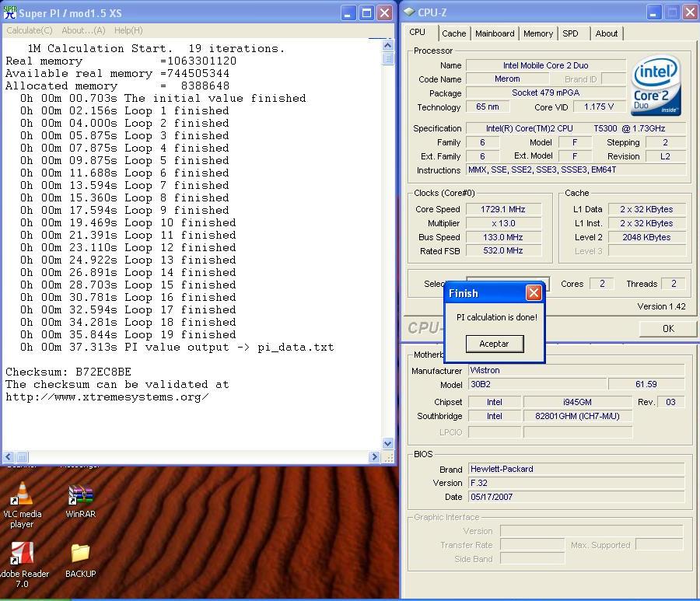Switch to the Cache tab
This screenshot has height=601, width=700.
click(x=454, y=33)
